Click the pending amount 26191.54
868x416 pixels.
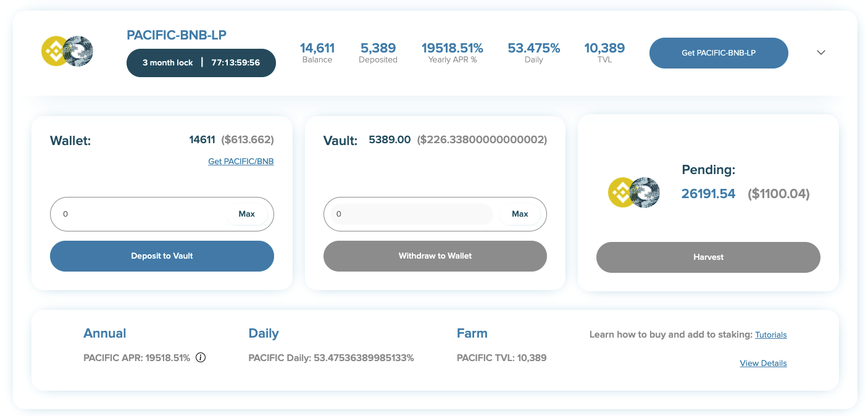tap(708, 194)
